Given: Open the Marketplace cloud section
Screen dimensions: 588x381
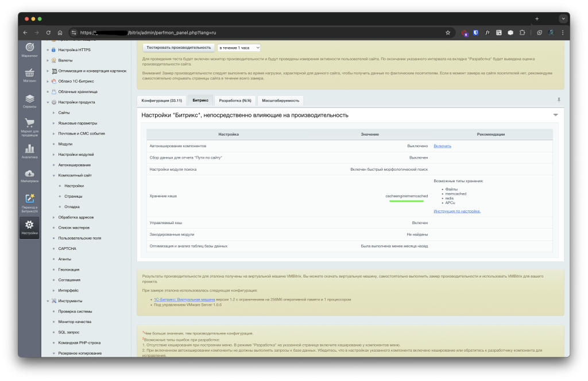Looking at the screenshot, I should (x=29, y=176).
